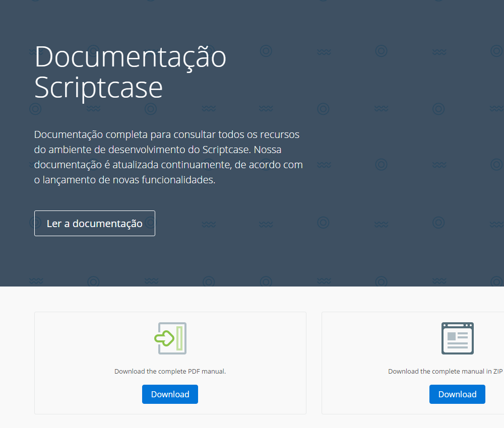504x428 pixels.
Task: Select the green arrow PDF manual icon
Action: pyautogui.click(x=170, y=338)
